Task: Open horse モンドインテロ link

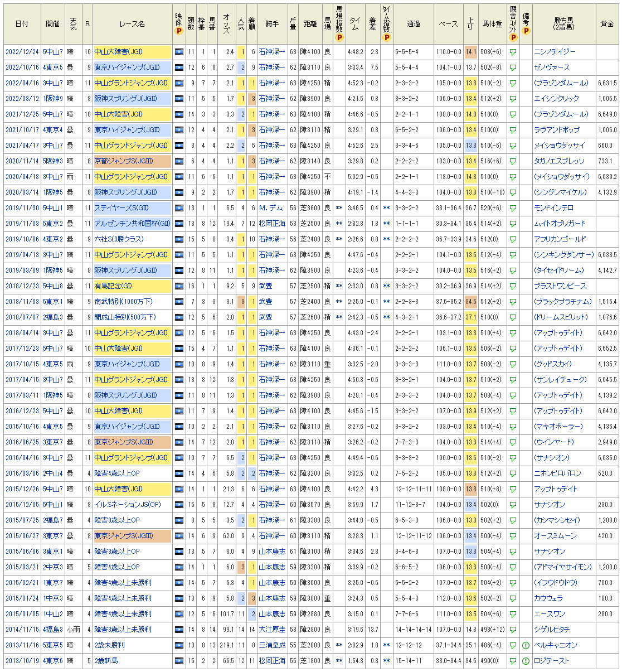Action: (x=553, y=208)
